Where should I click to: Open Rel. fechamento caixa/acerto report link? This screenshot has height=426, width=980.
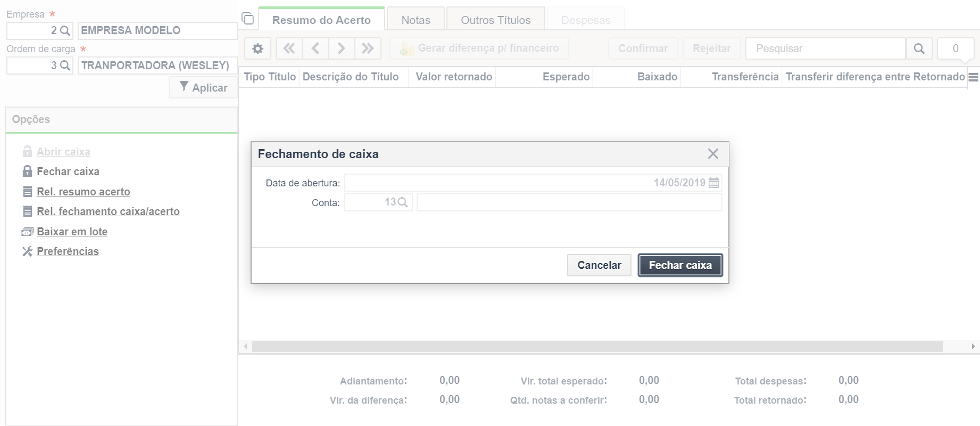[108, 211]
